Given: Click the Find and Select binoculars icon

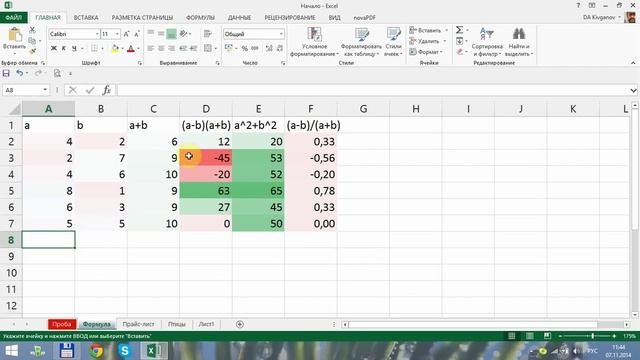Looking at the screenshot, I should pos(519,34).
